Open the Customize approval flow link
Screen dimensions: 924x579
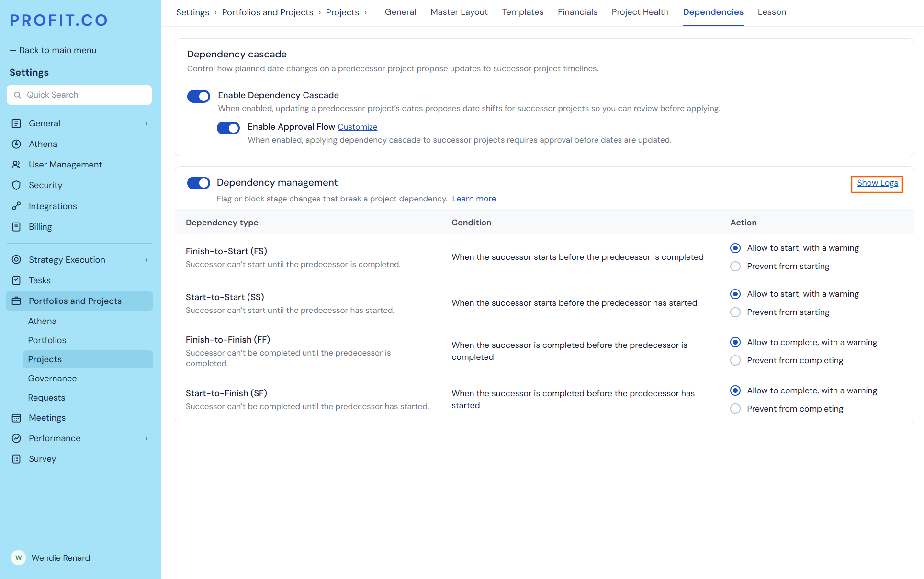click(358, 127)
